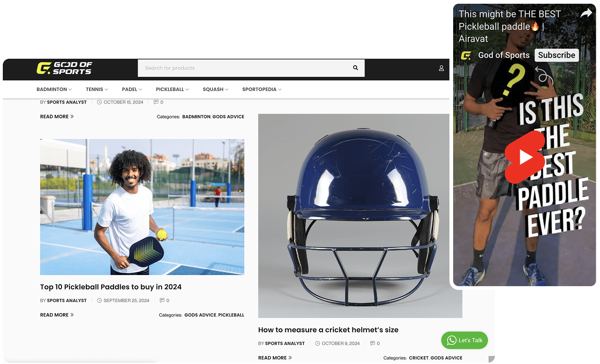Click the October 15, 2024 date
This screenshot has height=364, width=600.
click(124, 102)
